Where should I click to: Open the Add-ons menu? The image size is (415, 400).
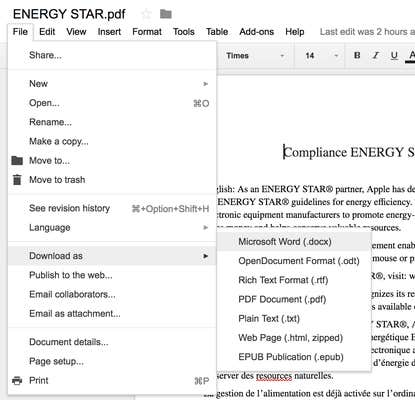257,32
